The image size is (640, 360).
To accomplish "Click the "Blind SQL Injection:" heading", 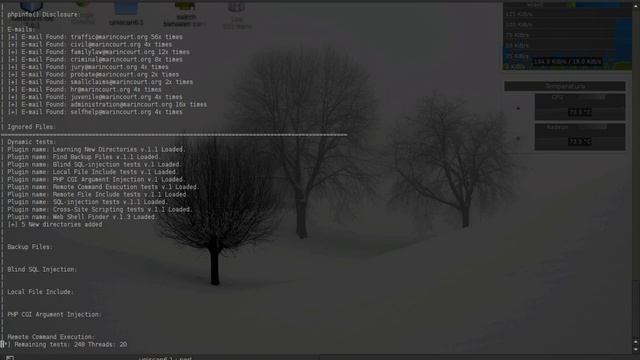I will [42, 269].
